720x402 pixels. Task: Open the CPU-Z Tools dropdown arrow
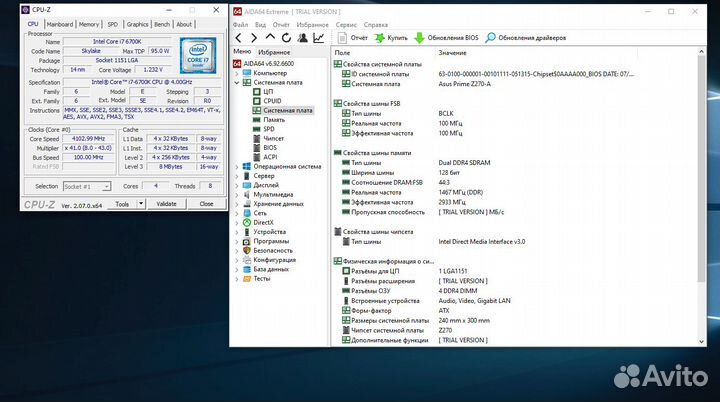tap(141, 204)
